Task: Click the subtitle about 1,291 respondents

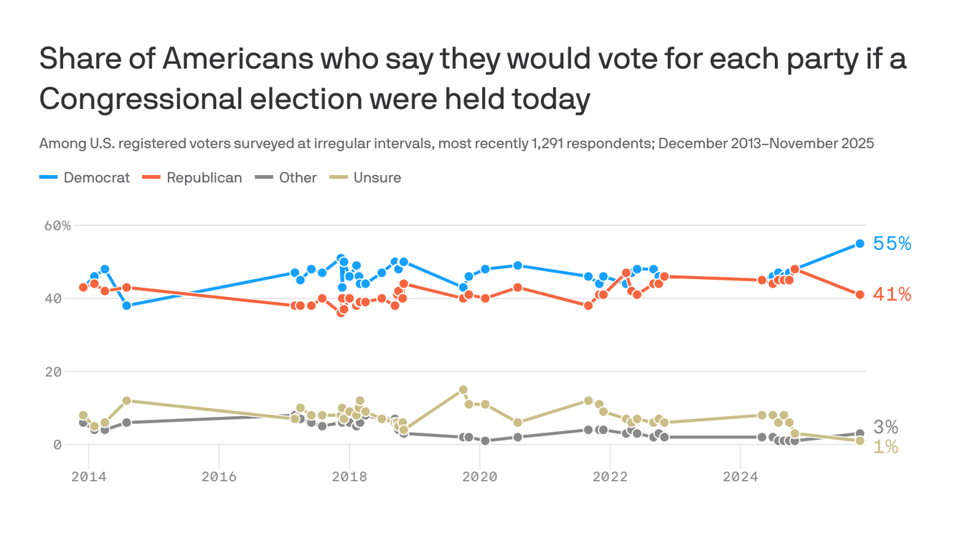Action: click(x=456, y=143)
